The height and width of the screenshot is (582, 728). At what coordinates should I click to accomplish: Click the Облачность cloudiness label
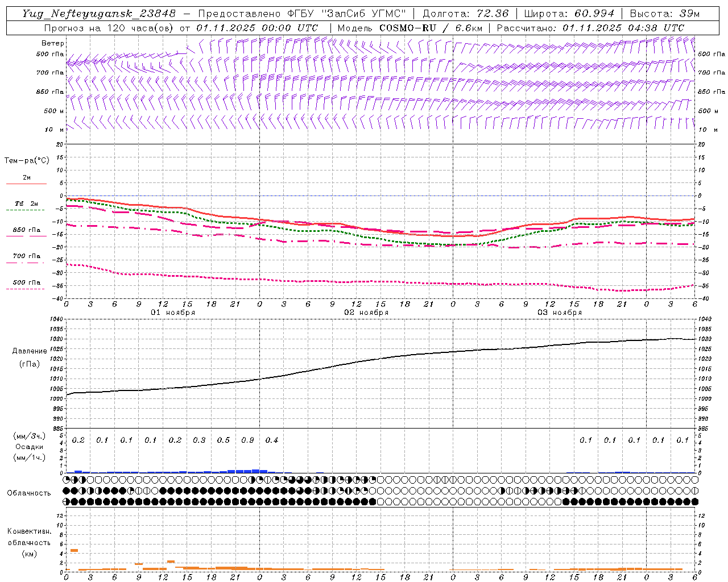29,493
